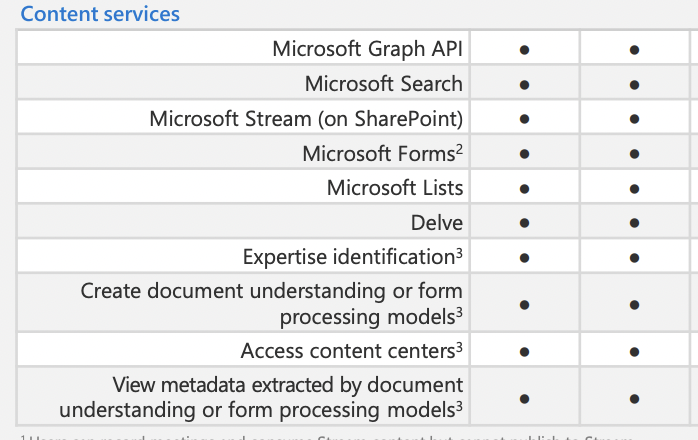Select the 'Access content centers' row label
698x440 pixels.
[x=352, y=351]
